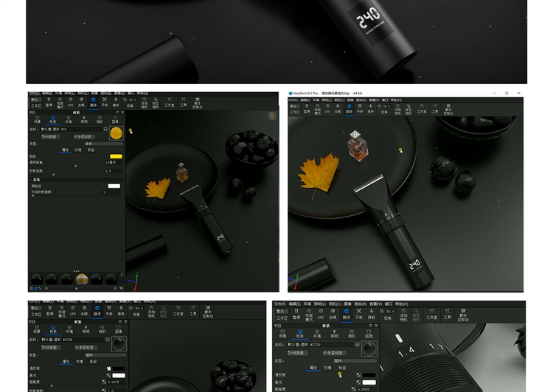
Task: Open workspace (默认) dropdown in KeyShot 9.3 Pro window
Action: (x=293, y=106)
